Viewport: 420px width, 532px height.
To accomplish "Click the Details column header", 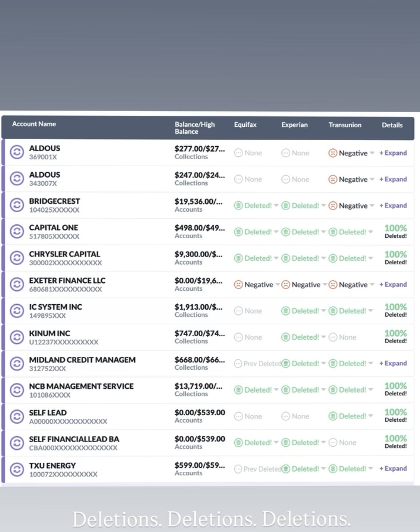I will (392, 125).
